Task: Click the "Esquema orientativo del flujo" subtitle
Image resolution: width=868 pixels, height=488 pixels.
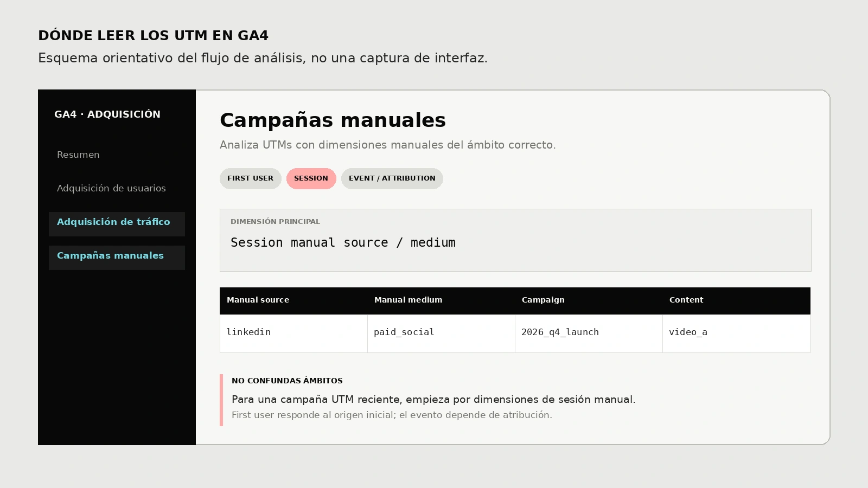Action: [x=263, y=58]
